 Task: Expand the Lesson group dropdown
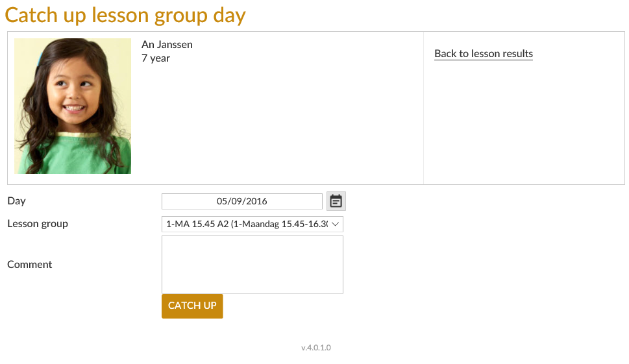point(252,224)
